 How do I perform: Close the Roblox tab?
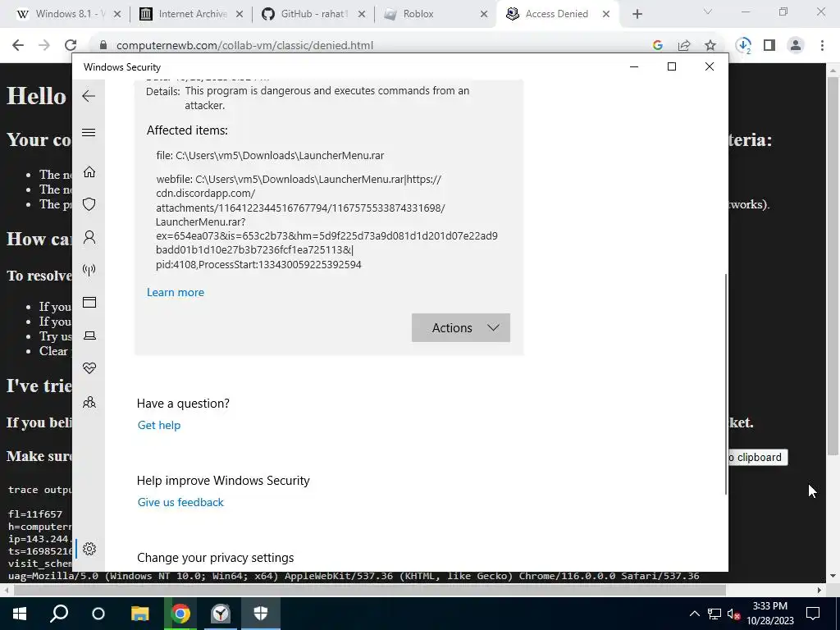484,15
